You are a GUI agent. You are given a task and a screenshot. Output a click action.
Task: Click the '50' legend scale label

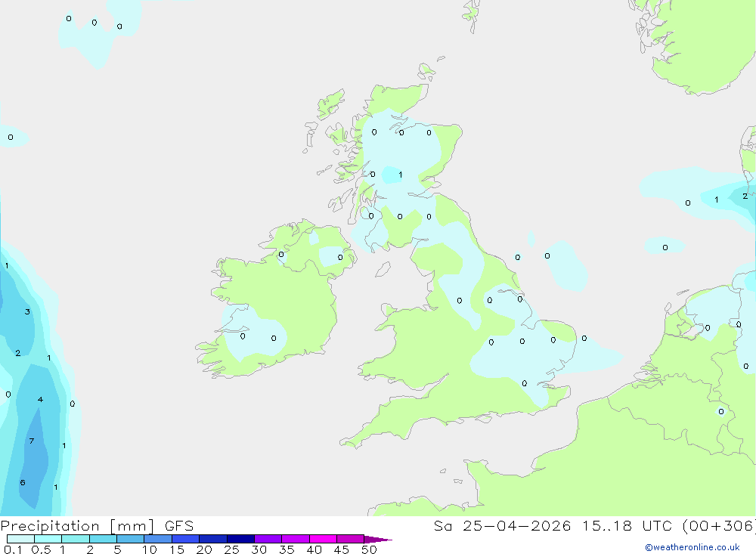(370, 549)
